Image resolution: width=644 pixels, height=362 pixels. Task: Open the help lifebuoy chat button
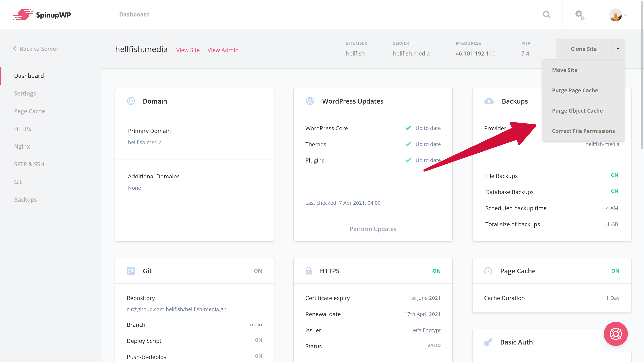point(615,334)
